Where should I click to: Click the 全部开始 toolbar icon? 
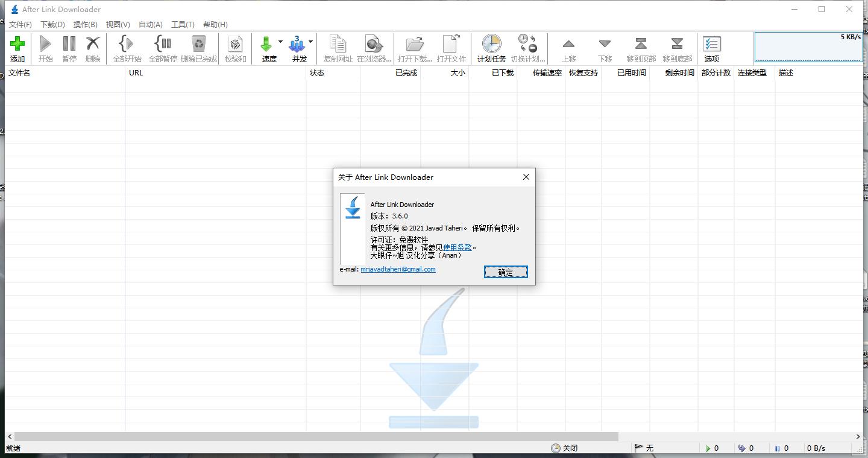[127, 43]
